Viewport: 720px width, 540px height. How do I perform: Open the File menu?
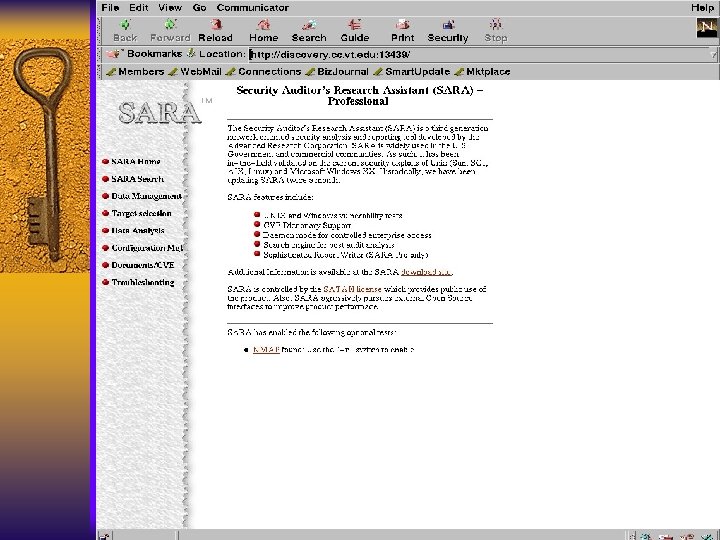click(x=110, y=8)
